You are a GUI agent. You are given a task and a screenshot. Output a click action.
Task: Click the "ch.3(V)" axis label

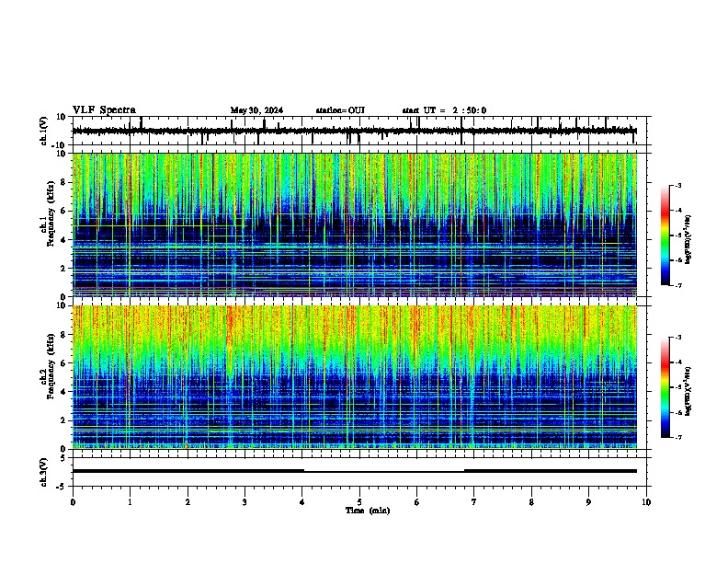(44, 472)
